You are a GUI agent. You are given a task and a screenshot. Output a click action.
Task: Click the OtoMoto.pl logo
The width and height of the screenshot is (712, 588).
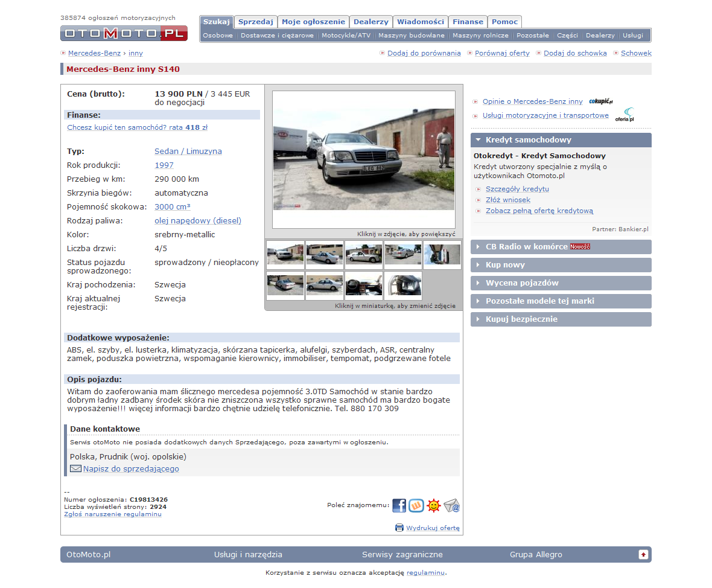tap(124, 33)
